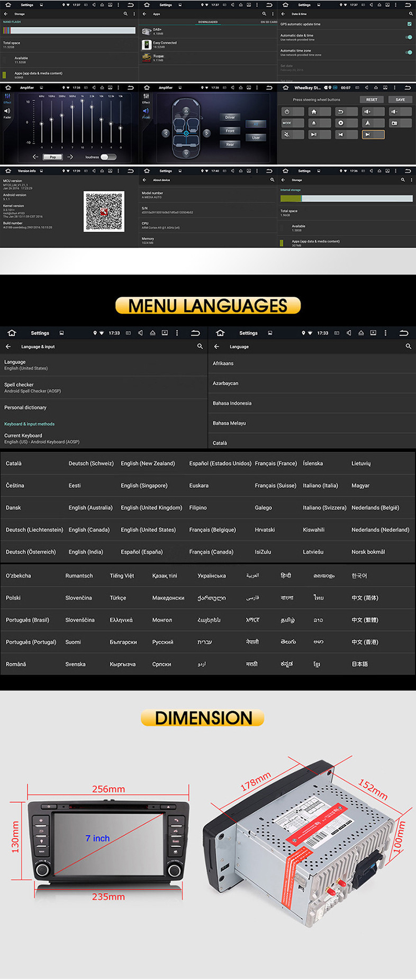Adjust 60Hz equalizer slider handle
Viewport: 416px width, 980px height.
pos(42,123)
